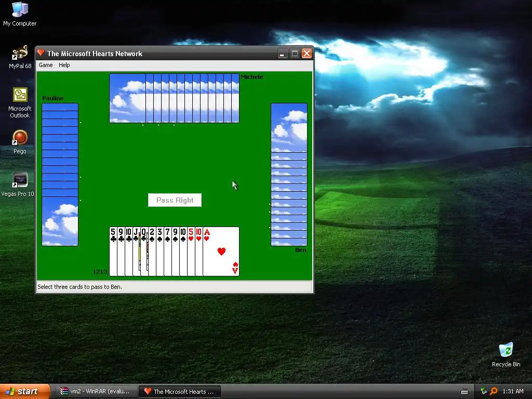This screenshot has height=399, width=532.
Task: Select the Recycle Bin desktop icon
Action: (x=506, y=355)
